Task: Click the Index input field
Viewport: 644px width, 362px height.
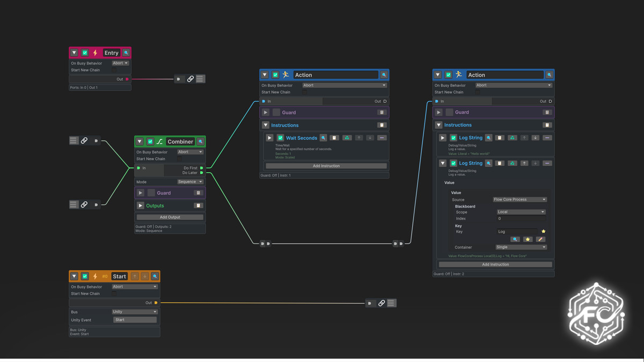Action: pyautogui.click(x=521, y=219)
